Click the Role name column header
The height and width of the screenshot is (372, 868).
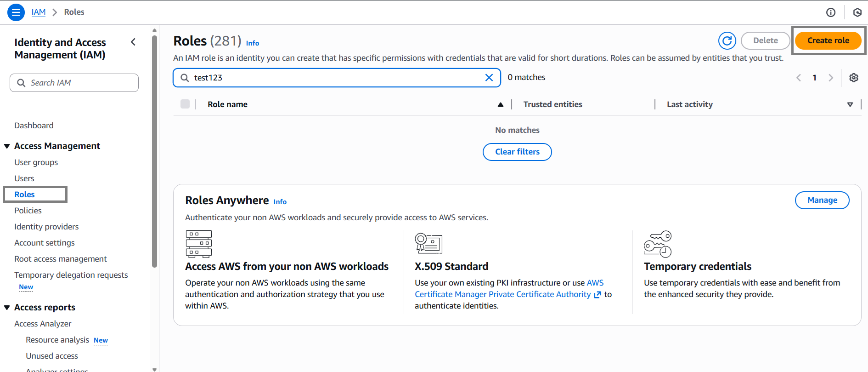point(228,104)
